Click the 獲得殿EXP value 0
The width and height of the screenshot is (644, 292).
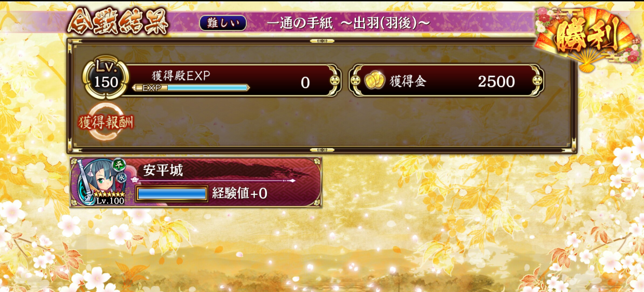pos(305,83)
